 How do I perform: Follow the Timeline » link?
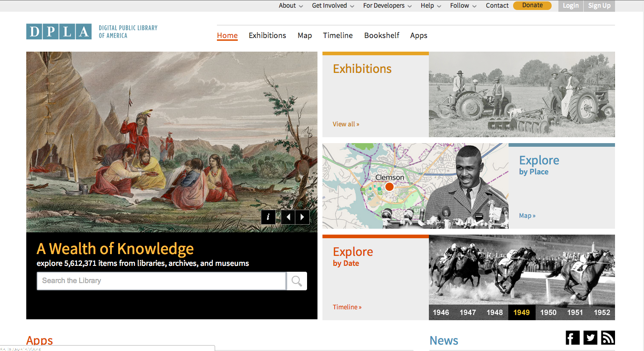coord(347,307)
